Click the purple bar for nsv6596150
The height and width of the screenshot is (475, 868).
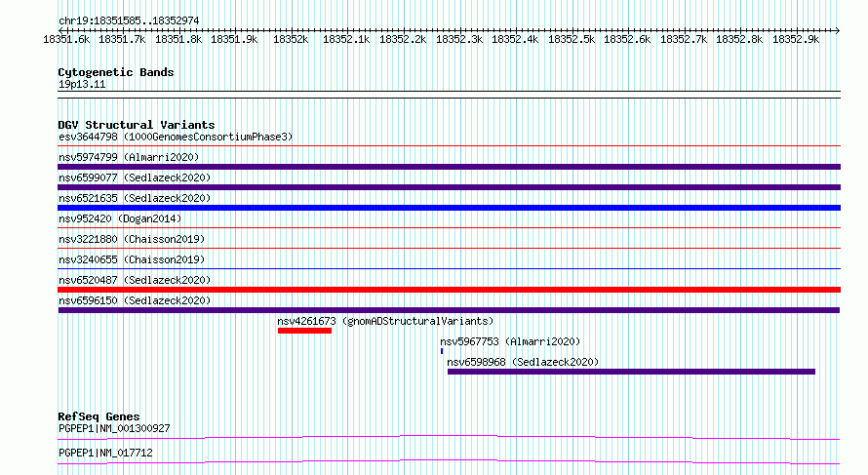[x=449, y=310]
